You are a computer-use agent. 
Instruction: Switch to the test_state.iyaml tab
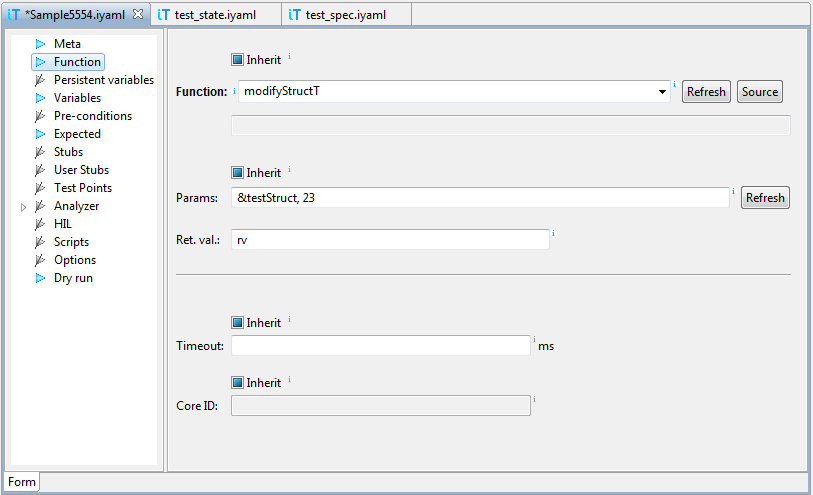[x=214, y=14]
